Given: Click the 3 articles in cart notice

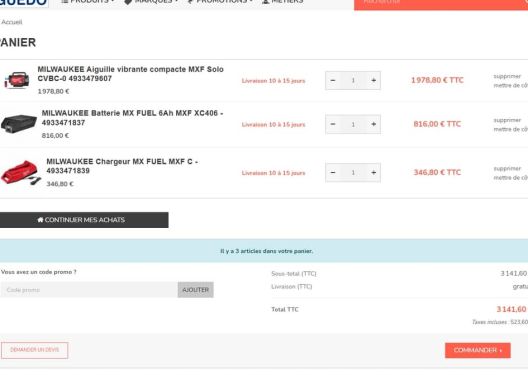Looking at the screenshot, I should (x=267, y=251).
